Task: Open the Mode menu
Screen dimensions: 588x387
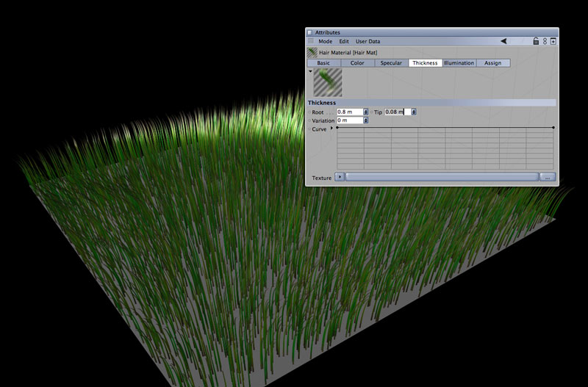Action: [x=325, y=42]
